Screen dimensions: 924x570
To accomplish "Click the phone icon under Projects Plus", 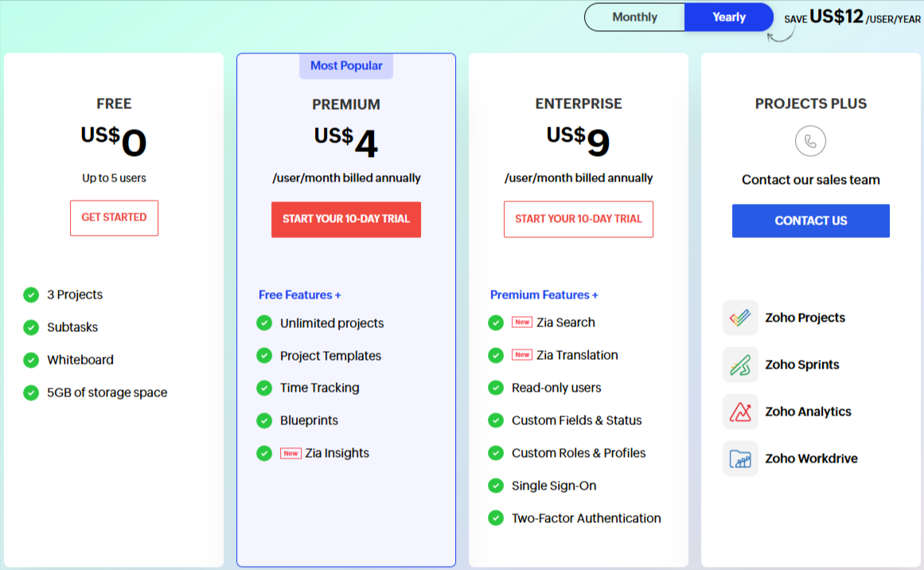I will (x=810, y=141).
